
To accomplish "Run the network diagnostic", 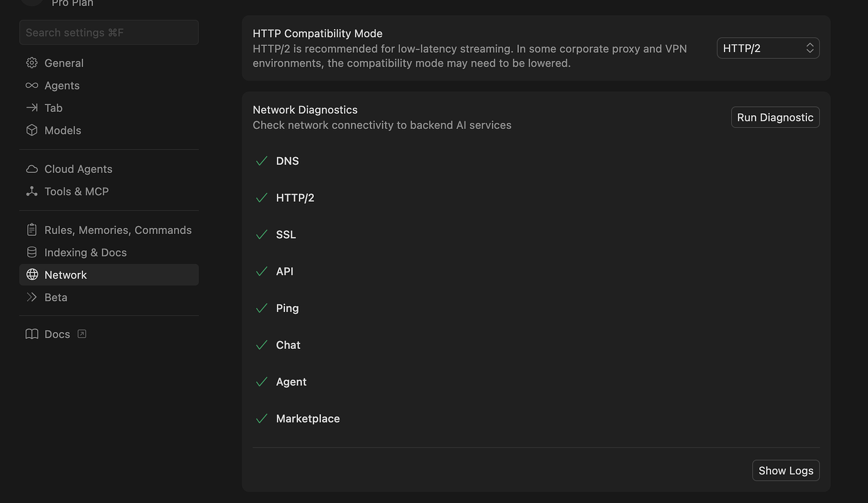I will coord(775,118).
